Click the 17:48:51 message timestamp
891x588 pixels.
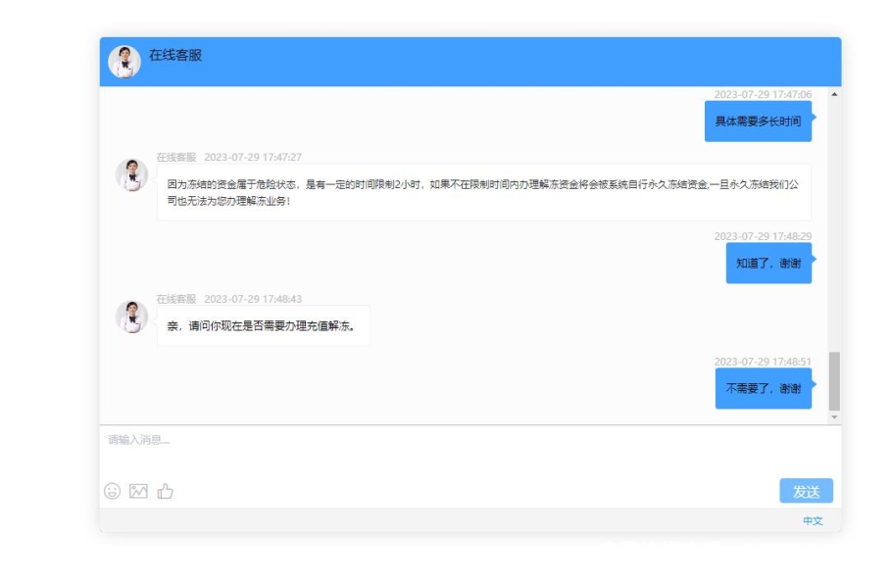point(763,362)
